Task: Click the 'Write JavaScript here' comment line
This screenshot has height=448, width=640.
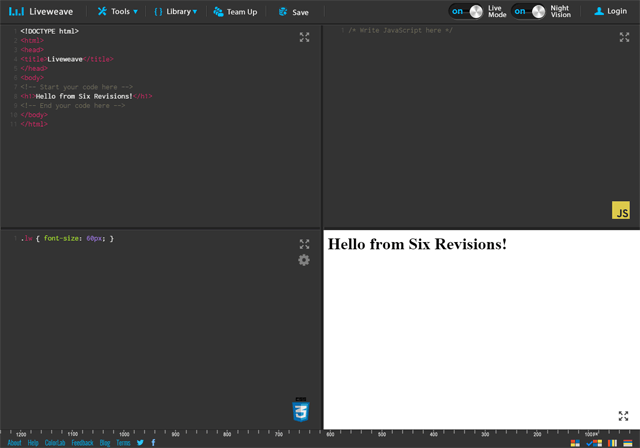Action: pyautogui.click(x=400, y=30)
